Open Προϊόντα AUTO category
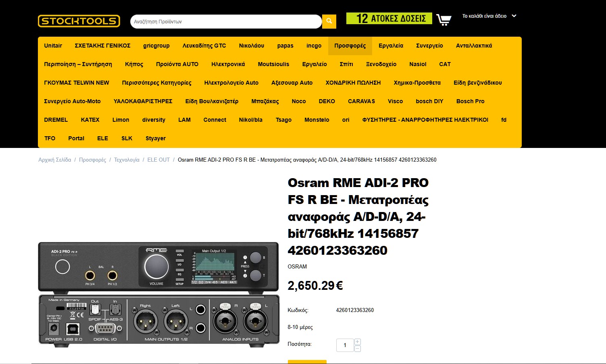The width and height of the screenshot is (606, 364). pos(177,64)
